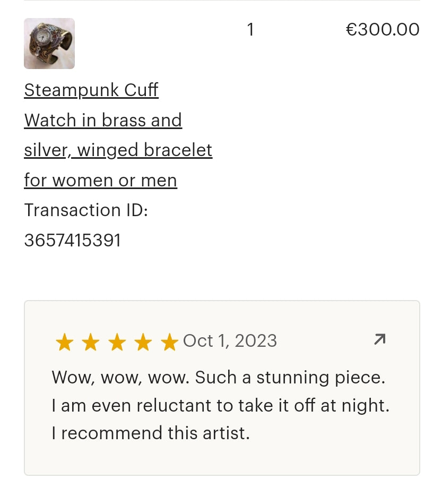Click the fourth gold rating star
This screenshot has height=504, width=442.
click(x=143, y=343)
